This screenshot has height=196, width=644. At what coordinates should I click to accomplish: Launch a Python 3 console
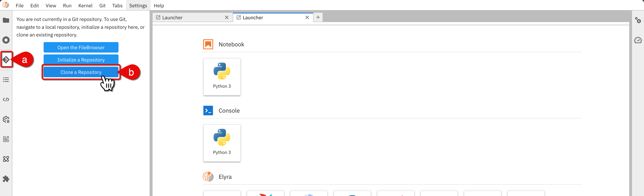[x=222, y=143]
